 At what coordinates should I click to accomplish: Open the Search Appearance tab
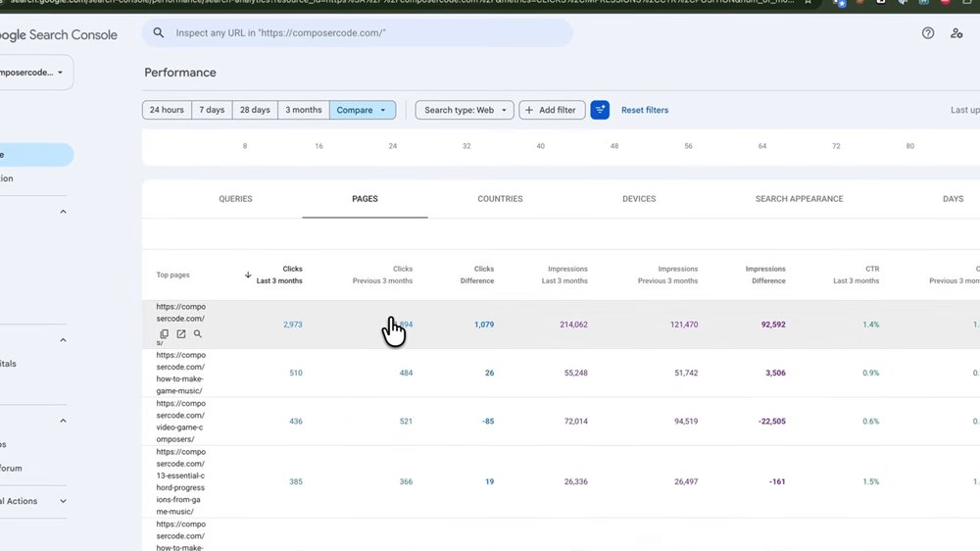799,199
